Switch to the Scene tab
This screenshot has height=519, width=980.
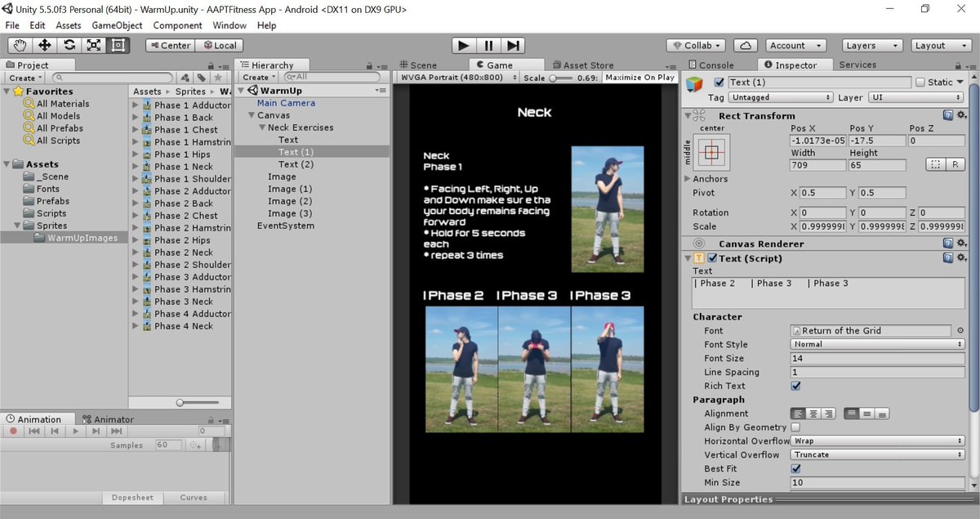pyautogui.click(x=419, y=65)
